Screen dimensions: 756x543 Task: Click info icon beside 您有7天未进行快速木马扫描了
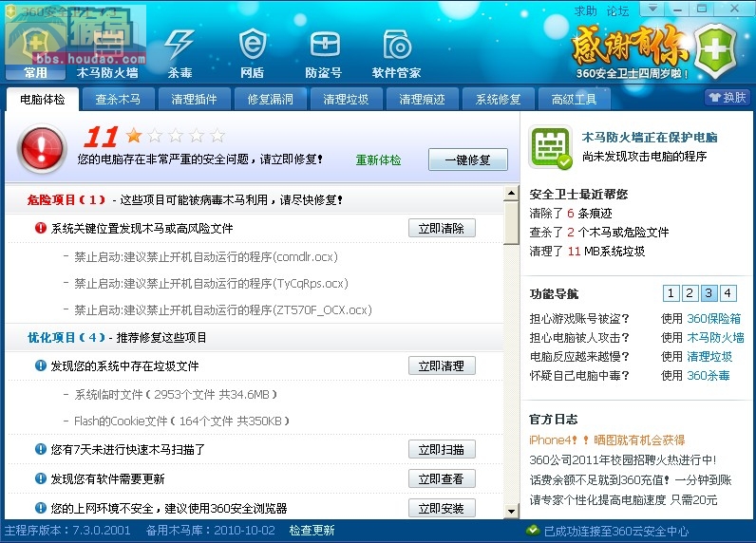[x=41, y=449]
